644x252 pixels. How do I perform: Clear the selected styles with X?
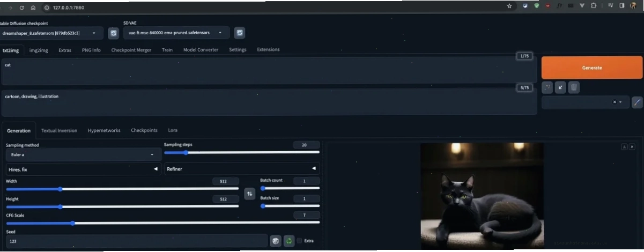(615, 102)
